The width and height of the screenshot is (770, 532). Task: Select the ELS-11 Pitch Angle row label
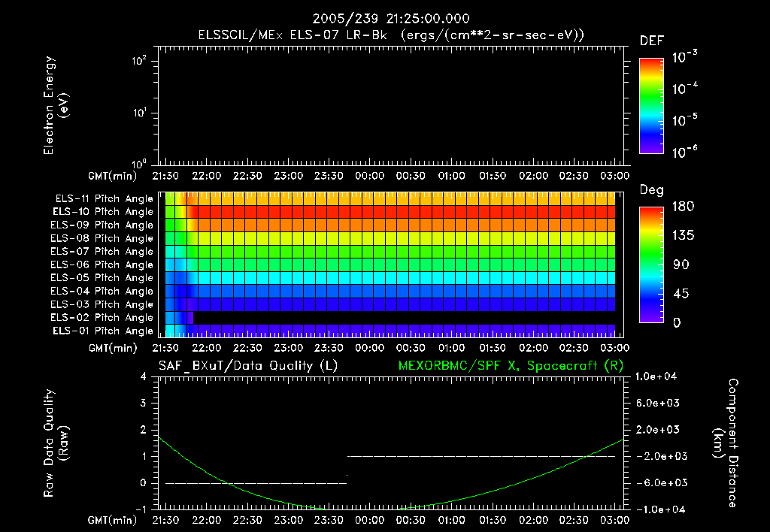click(x=104, y=199)
